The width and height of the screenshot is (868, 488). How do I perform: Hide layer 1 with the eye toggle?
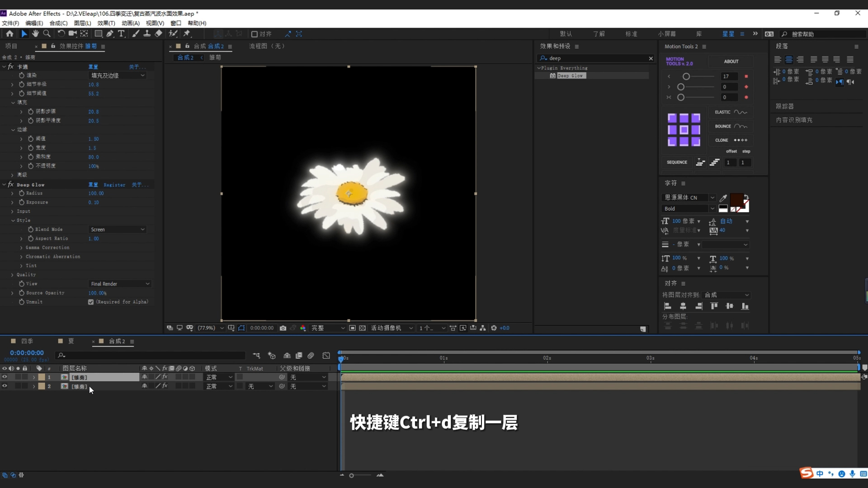coord(5,377)
